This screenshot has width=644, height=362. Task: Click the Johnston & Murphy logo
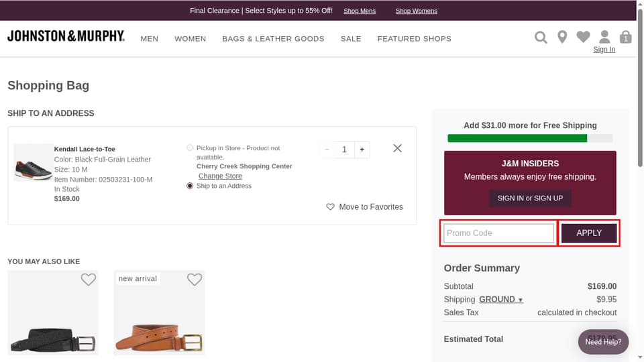pos(66,36)
